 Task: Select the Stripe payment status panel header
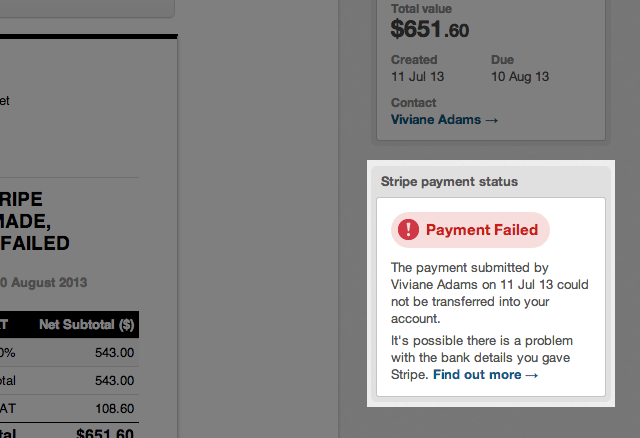pyautogui.click(x=449, y=182)
